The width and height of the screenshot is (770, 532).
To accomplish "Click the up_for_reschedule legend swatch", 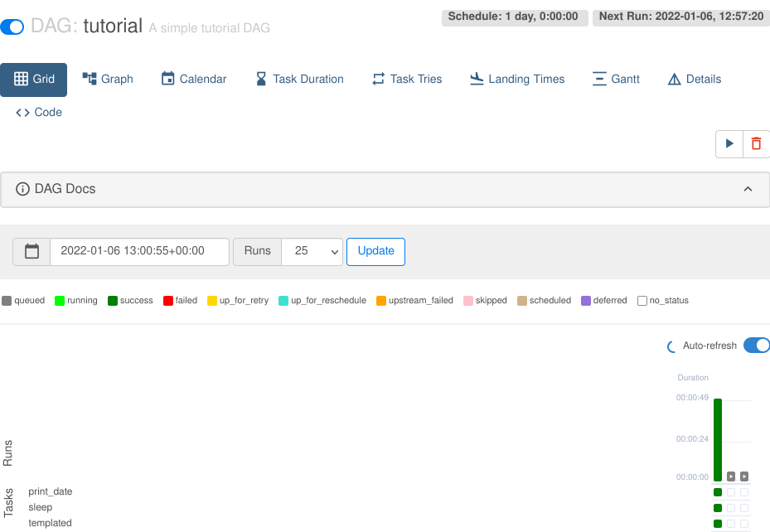I will [x=283, y=300].
